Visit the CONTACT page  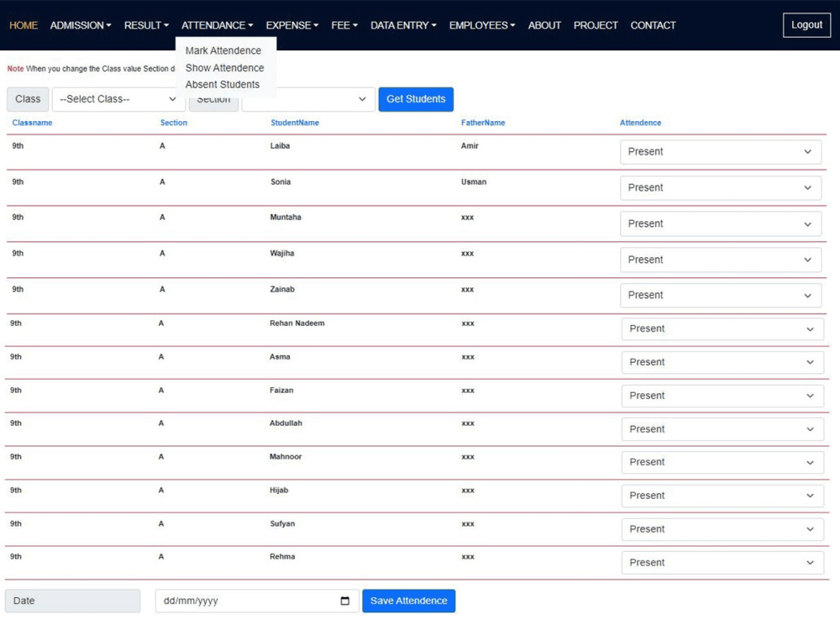coord(653,25)
